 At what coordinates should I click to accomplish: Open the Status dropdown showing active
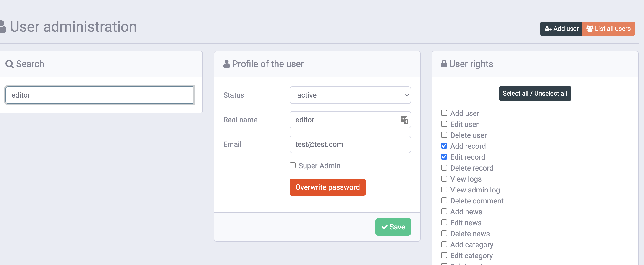350,95
